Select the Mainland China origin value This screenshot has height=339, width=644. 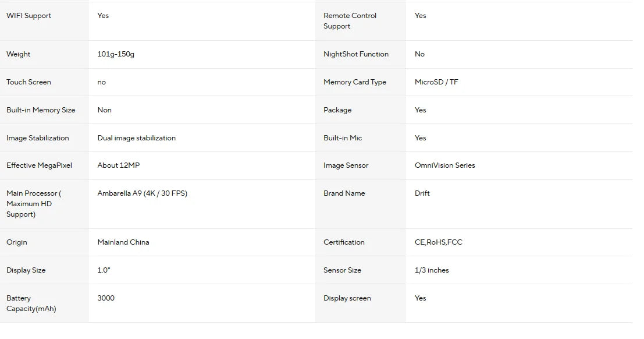point(123,242)
